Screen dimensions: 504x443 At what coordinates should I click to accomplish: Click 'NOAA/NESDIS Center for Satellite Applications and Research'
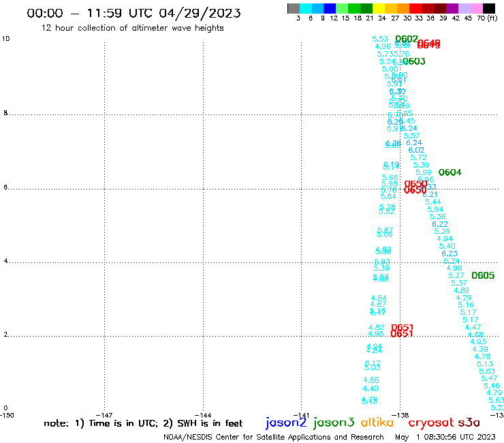coord(274,438)
